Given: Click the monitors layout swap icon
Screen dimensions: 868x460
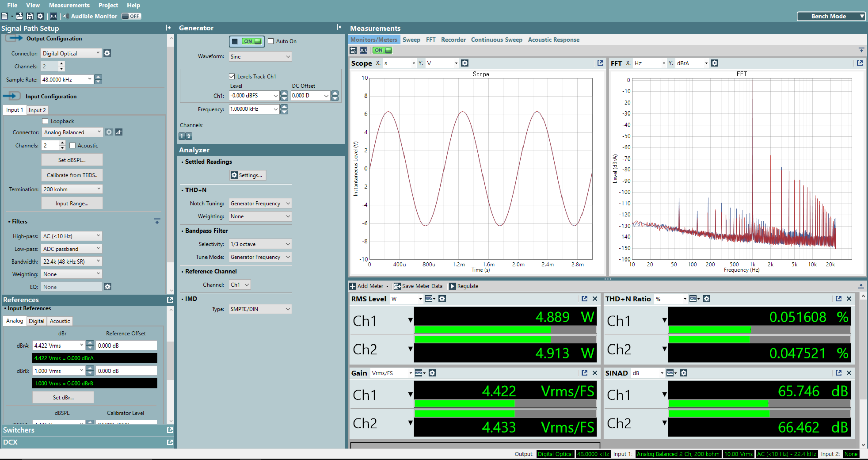Looking at the screenshot, I should [x=353, y=50].
